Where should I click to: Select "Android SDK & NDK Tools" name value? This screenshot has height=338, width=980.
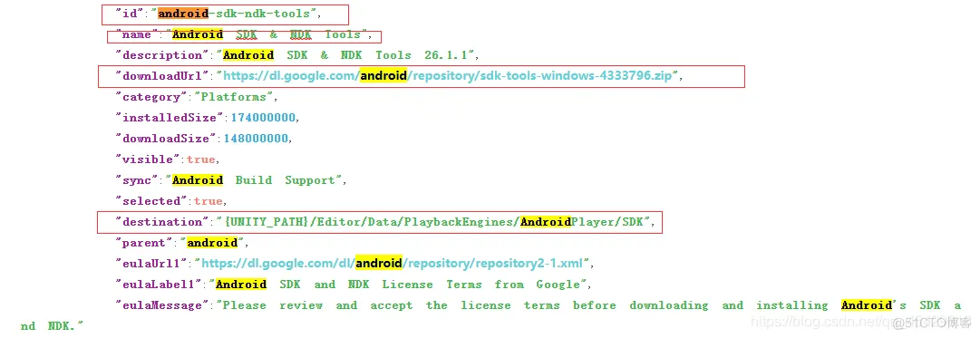[267, 34]
